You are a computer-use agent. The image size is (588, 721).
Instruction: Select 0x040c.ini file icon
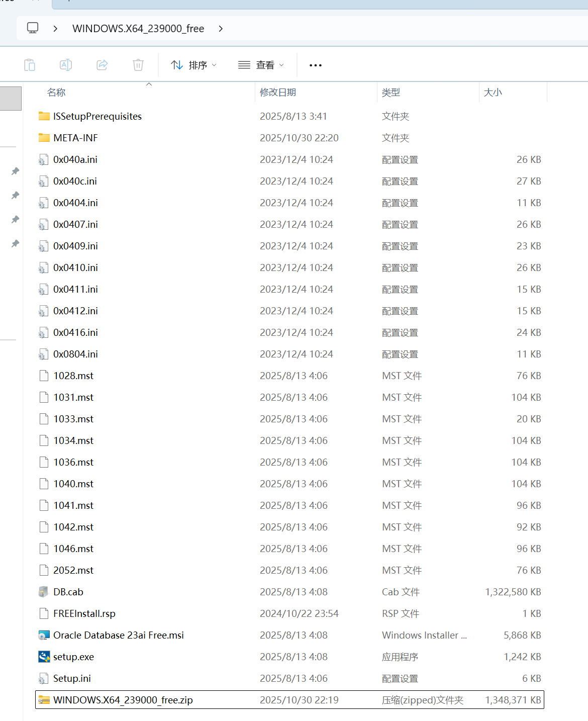coord(44,182)
